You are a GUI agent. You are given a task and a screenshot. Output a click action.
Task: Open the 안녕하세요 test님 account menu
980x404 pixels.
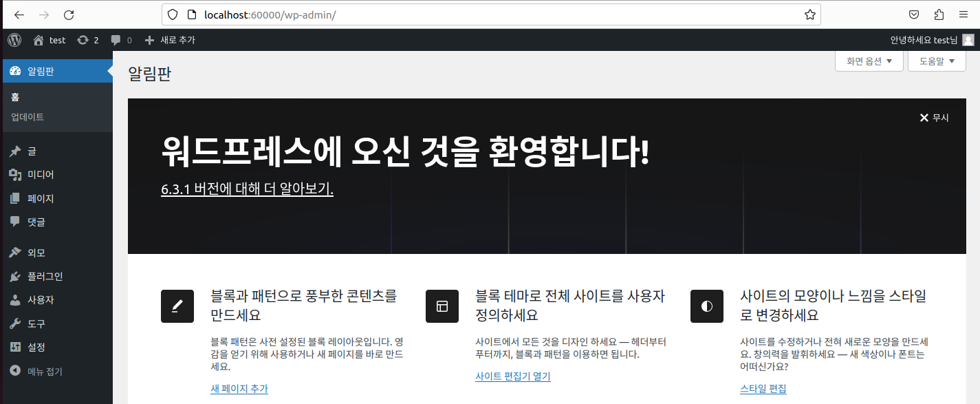[924, 40]
